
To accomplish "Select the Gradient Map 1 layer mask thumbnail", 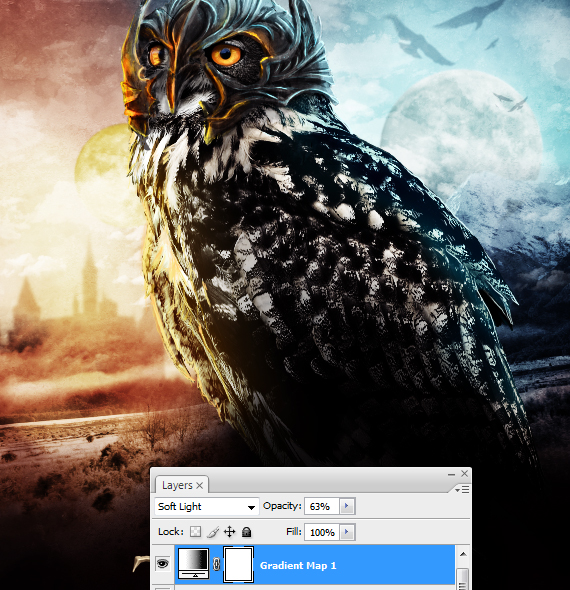I will coord(239,564).
